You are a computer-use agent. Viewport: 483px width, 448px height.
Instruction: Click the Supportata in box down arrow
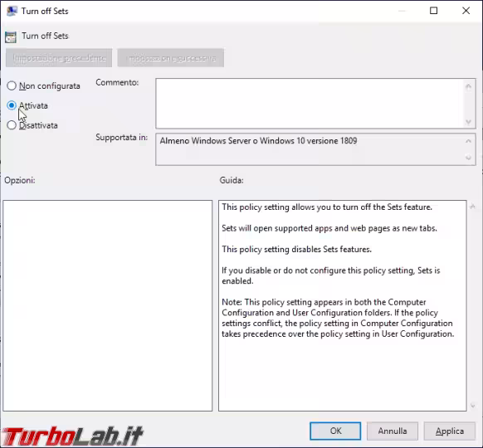pos(468,158)
